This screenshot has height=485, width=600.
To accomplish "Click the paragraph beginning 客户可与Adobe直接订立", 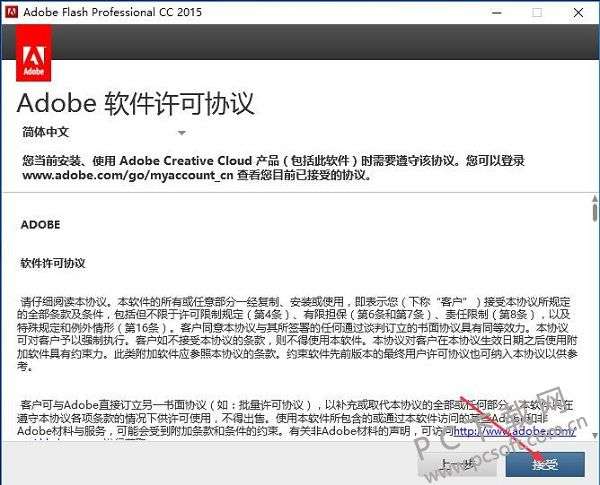I will 297,418.
